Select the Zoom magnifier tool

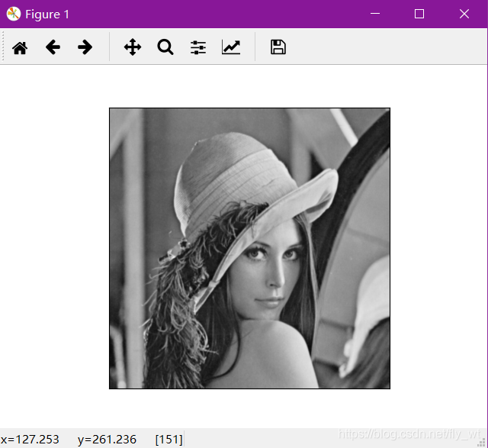pos(165,47)
